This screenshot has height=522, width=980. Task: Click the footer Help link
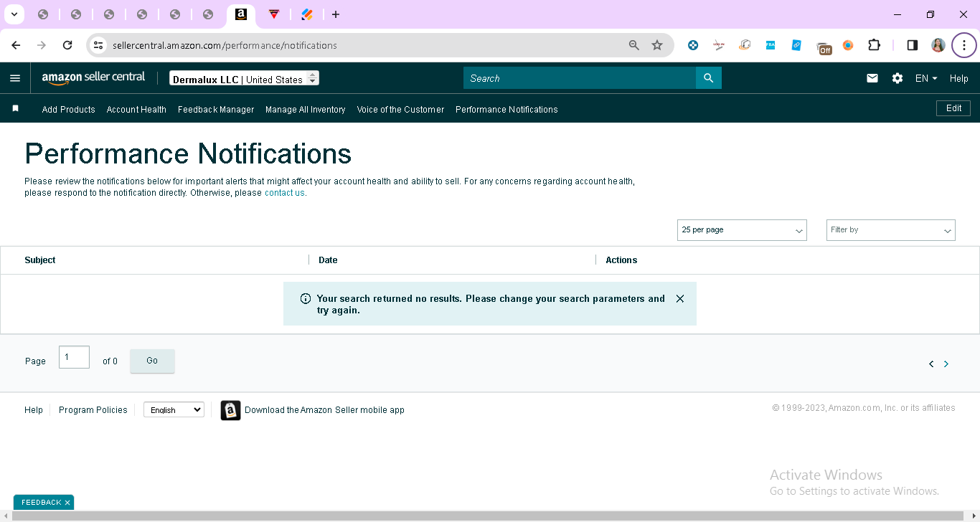click(34, 410)
